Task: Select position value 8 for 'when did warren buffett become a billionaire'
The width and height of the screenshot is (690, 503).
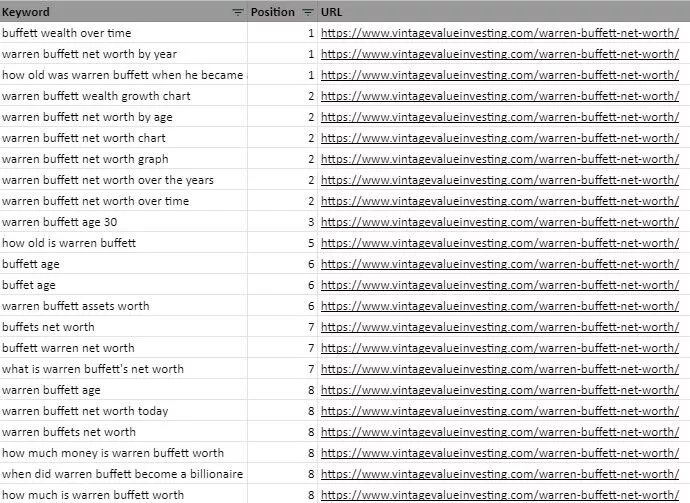Action: click(x=282, y=474)
